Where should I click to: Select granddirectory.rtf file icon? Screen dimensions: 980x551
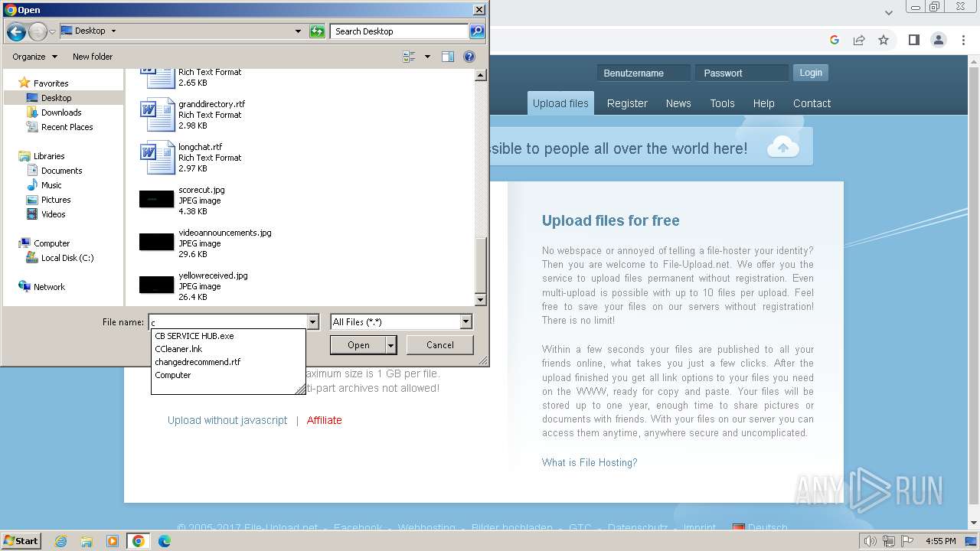[x=158, y=115]
